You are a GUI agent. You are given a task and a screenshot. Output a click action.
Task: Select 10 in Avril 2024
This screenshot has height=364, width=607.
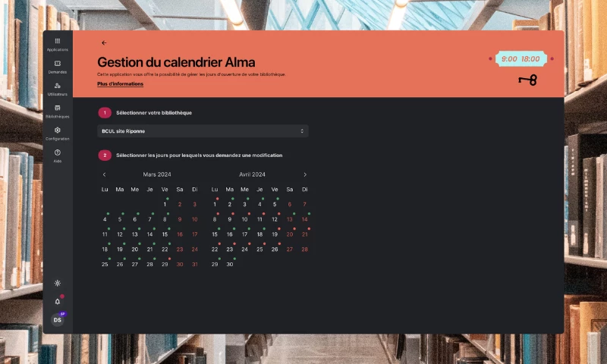pyautogui.click(x=244, y=219)
